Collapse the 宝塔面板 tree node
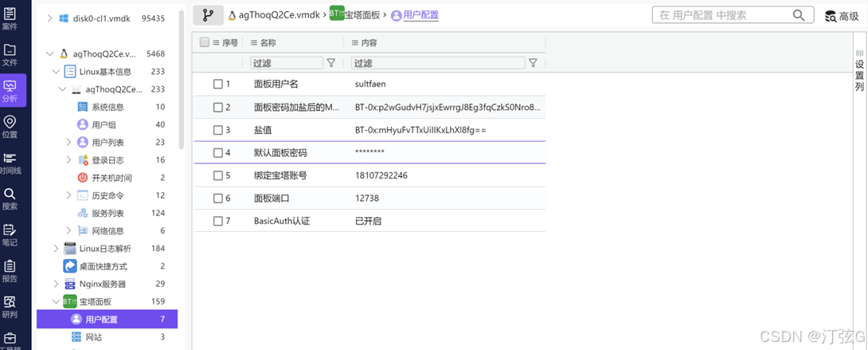The width and height of the screenshot is (868, 350). point(56,302)
